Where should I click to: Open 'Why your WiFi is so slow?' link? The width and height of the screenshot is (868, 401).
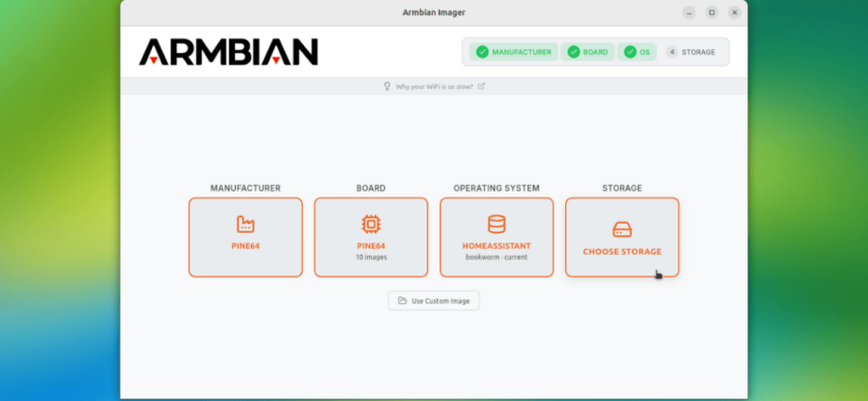pyautogui.click(x=435, y=87)
